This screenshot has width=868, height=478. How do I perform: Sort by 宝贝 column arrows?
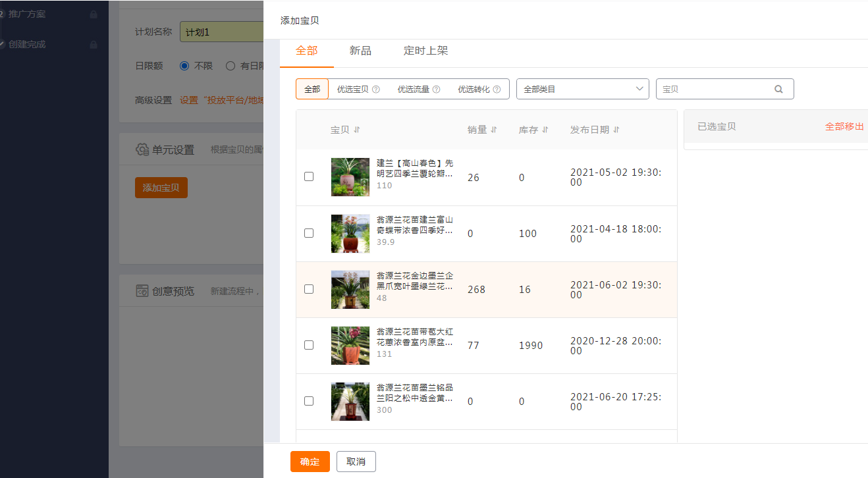coord(357,130)
